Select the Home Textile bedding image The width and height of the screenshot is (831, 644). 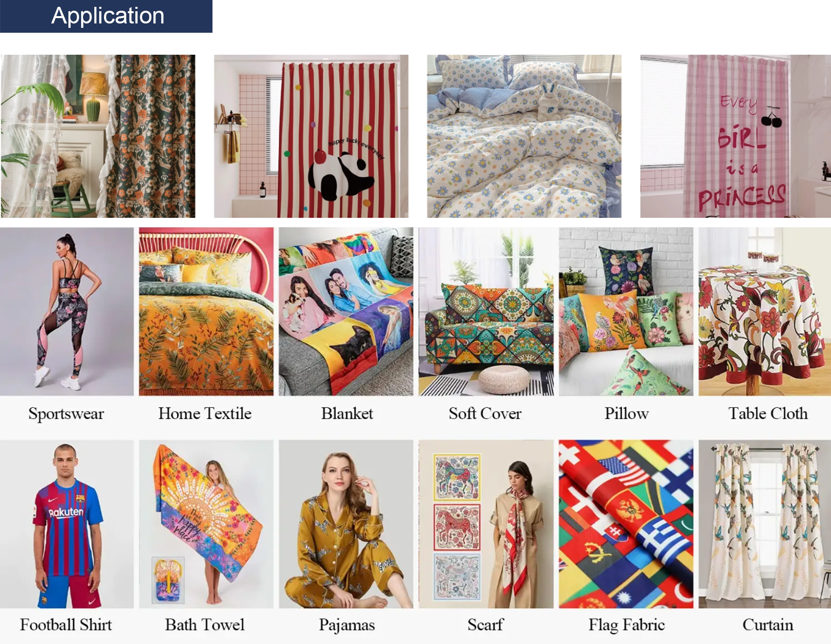pyautogui.click(x=206, y=312)
